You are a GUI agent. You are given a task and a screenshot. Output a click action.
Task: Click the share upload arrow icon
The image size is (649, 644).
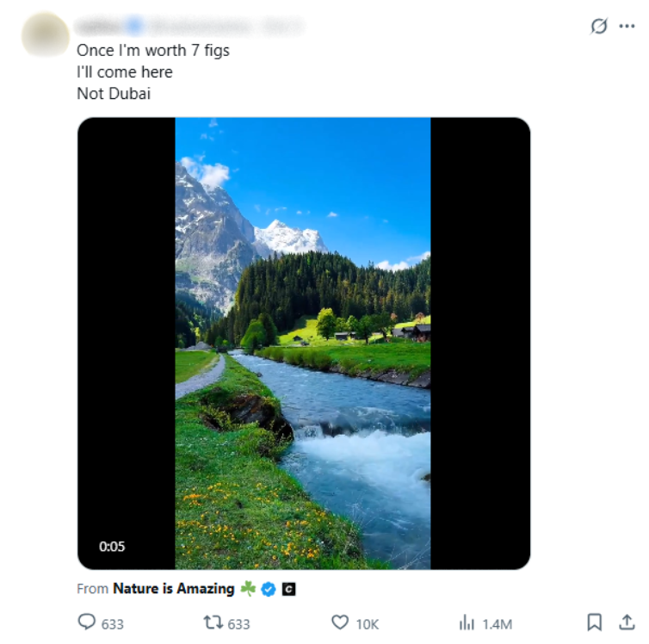627,622
